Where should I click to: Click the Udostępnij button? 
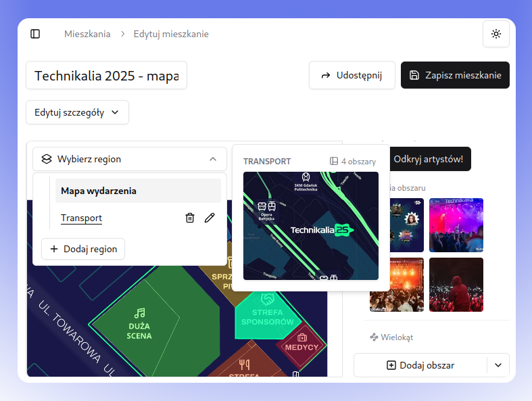tap(352, 75)
